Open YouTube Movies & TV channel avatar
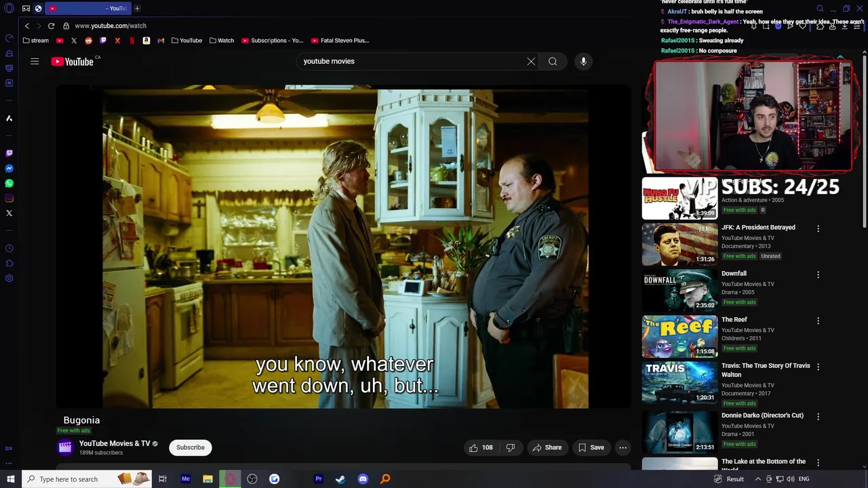868x488 pixels. (x=65, y=447)
